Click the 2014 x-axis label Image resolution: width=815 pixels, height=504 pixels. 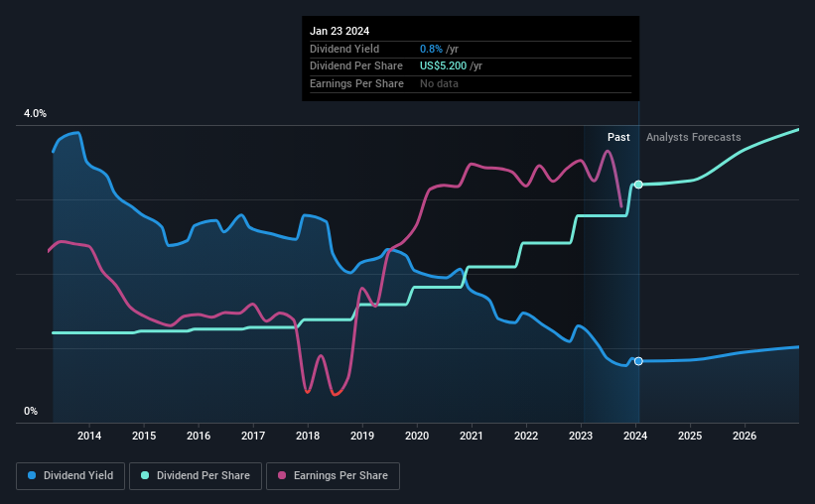point(89,436)
